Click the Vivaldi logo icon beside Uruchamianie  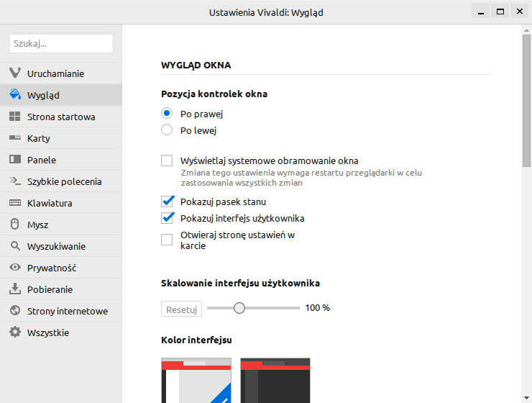(15, 73)
